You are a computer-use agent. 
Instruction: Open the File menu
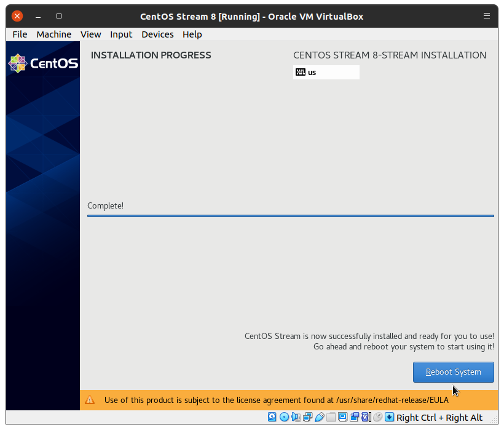click(x=20, y=34)
